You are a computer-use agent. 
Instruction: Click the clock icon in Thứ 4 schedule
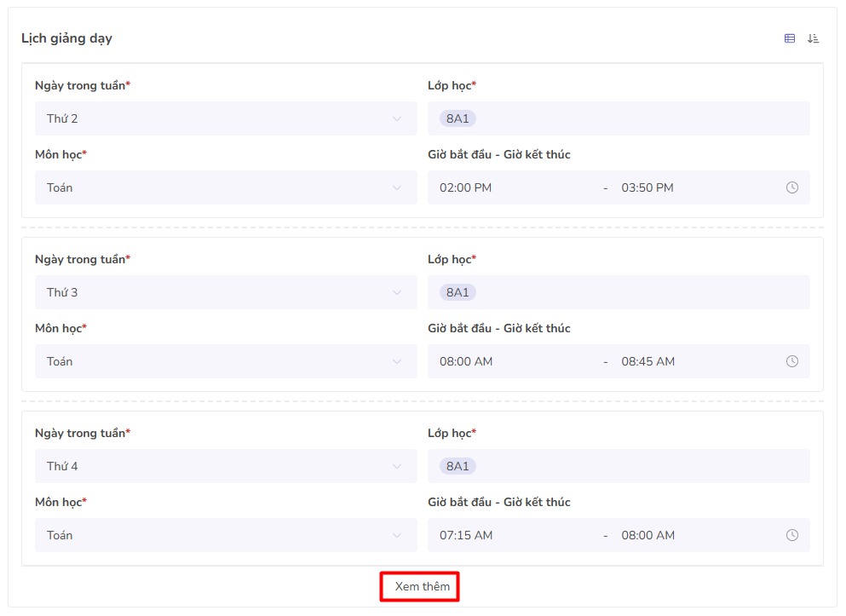point(791,535)
